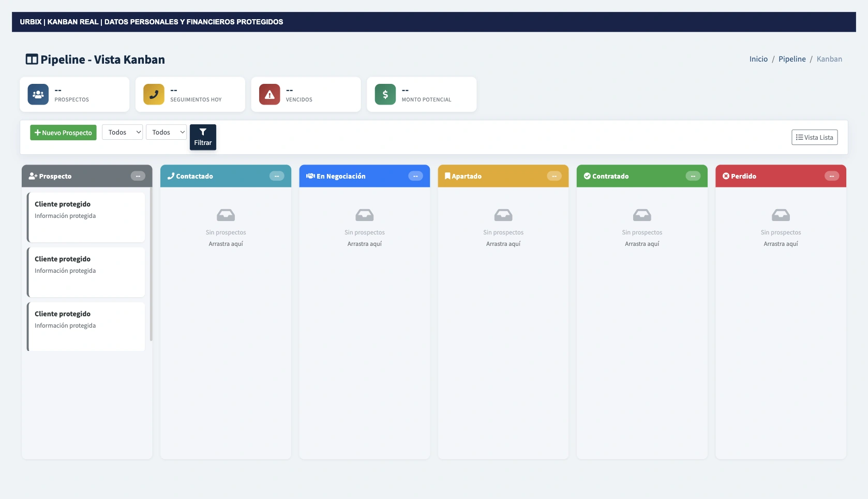Click the empty inbox icon in Perdido column
The image size is (868, 499).
point(781,215)
